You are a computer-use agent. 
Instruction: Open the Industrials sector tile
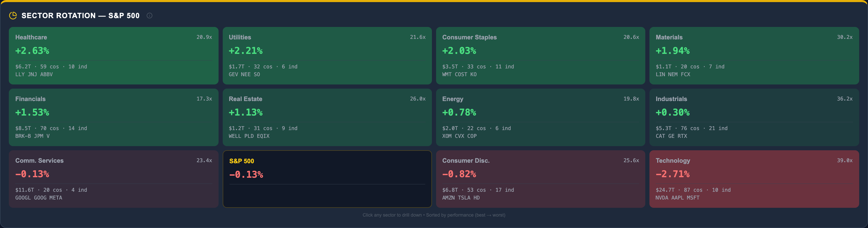(x=754, y=117)
